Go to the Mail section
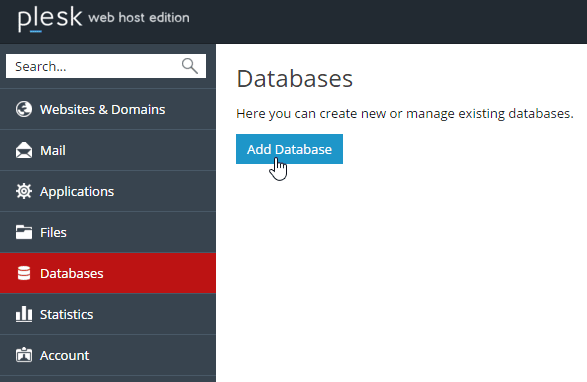The height and width of the screenshot is (382, 587). pyautogui.click(x=108, y=150)
